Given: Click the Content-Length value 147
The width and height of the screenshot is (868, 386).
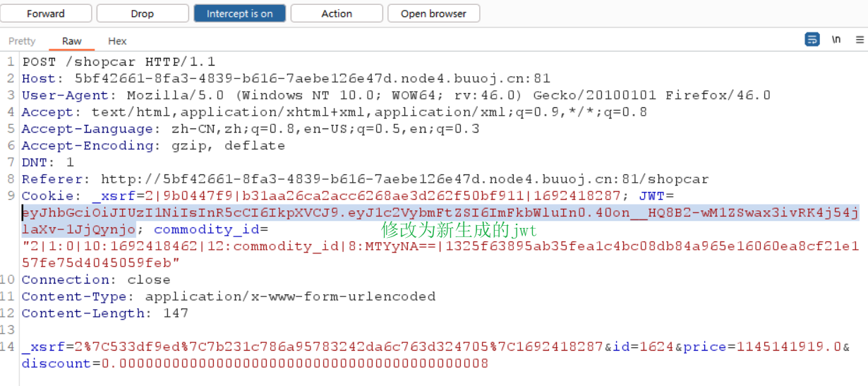Looking at the screenshot, I should tap(174, 313).
